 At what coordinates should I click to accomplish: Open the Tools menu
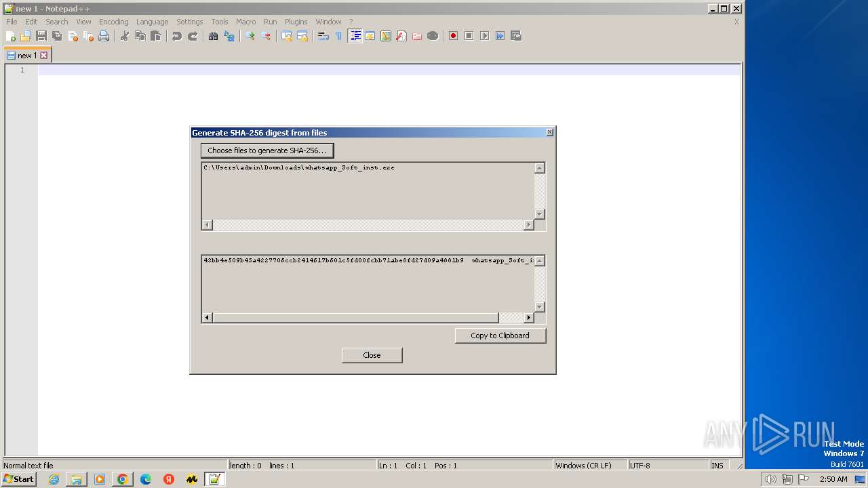220,22
